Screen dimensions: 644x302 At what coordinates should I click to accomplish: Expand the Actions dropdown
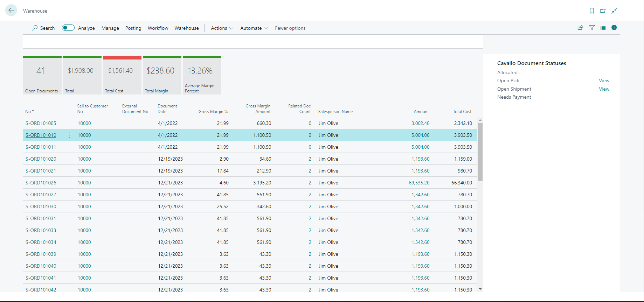point(222,28)
